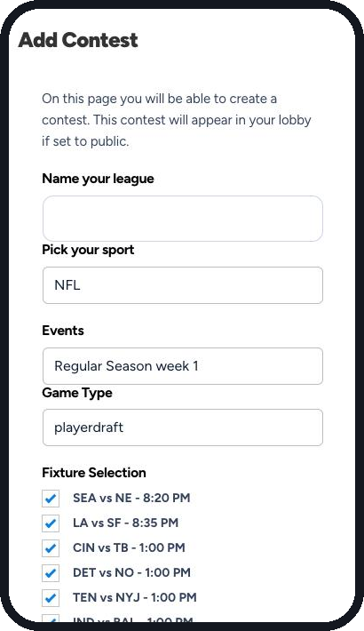Click the 'Events' field label
The image size is (364, 631).
tap(63, 331)
